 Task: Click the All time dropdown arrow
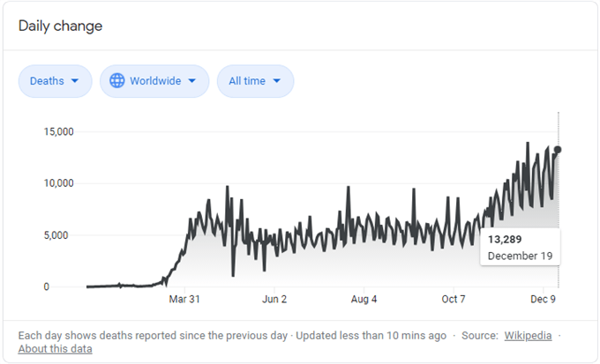point(277,81)
